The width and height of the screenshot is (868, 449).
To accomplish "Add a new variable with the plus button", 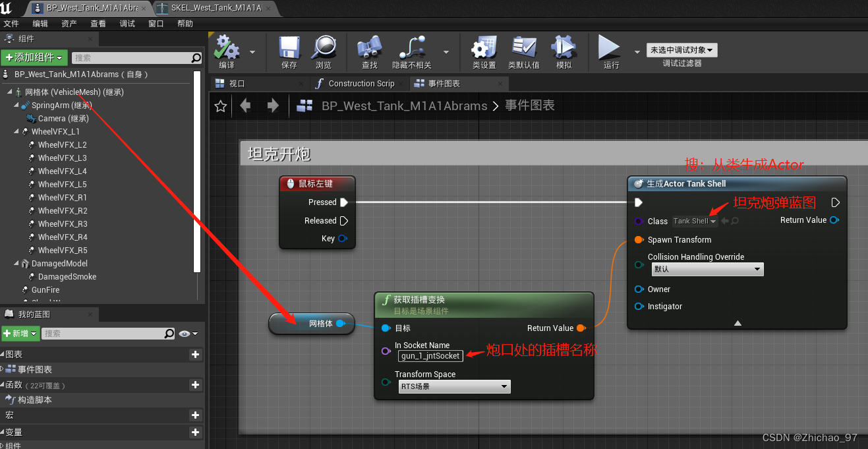I will coord(195,433).
